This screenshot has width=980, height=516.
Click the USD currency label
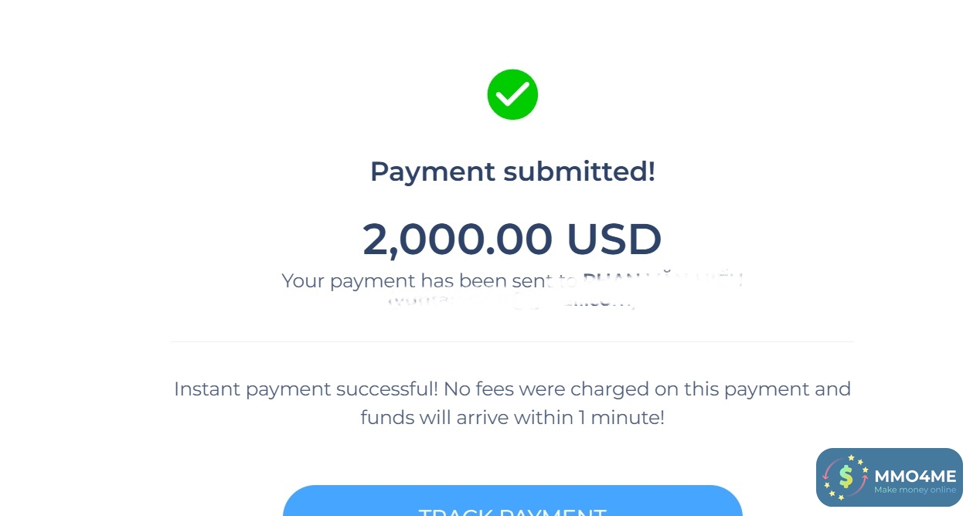[614, 239]
